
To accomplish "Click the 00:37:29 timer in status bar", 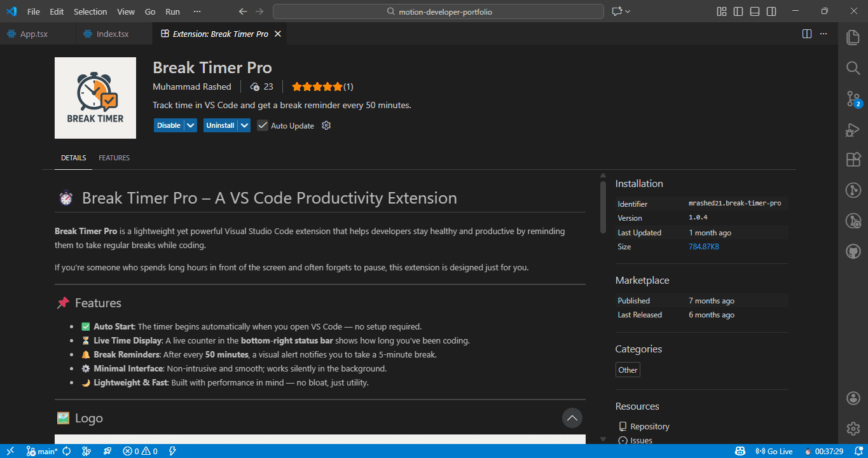I will (x=823, y=451).
